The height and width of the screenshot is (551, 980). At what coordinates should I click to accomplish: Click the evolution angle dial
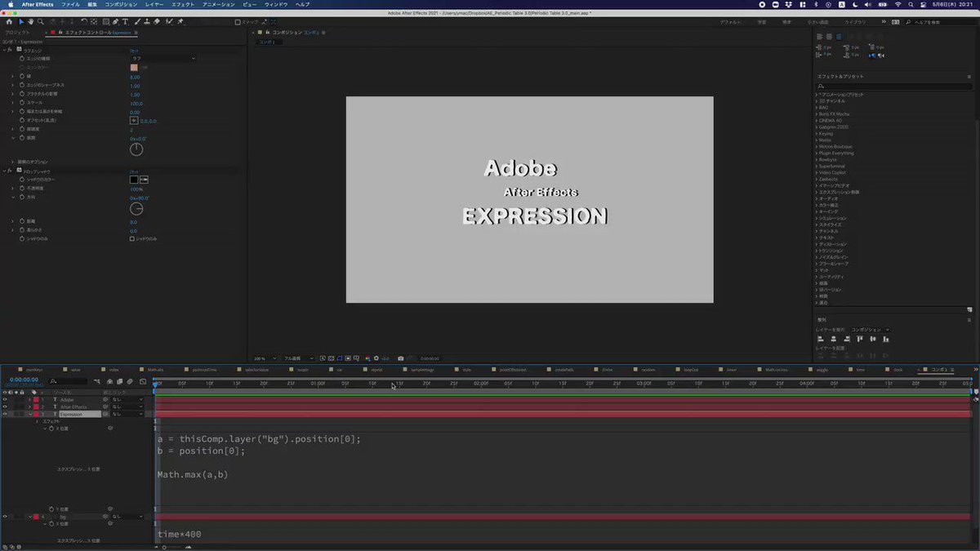136,149
